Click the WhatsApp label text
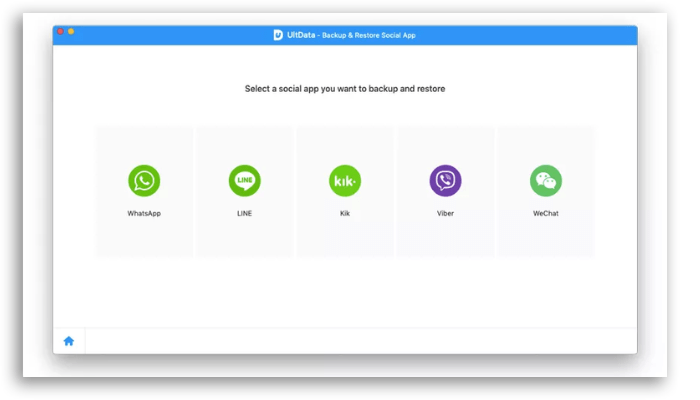 click(x=144, y=213)
